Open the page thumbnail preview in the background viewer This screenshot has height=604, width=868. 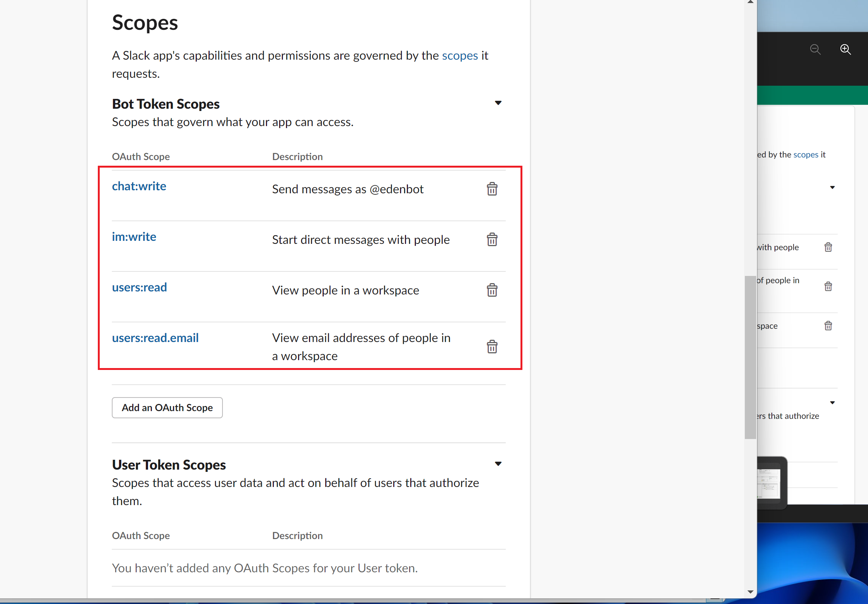[x=769, y=483]
